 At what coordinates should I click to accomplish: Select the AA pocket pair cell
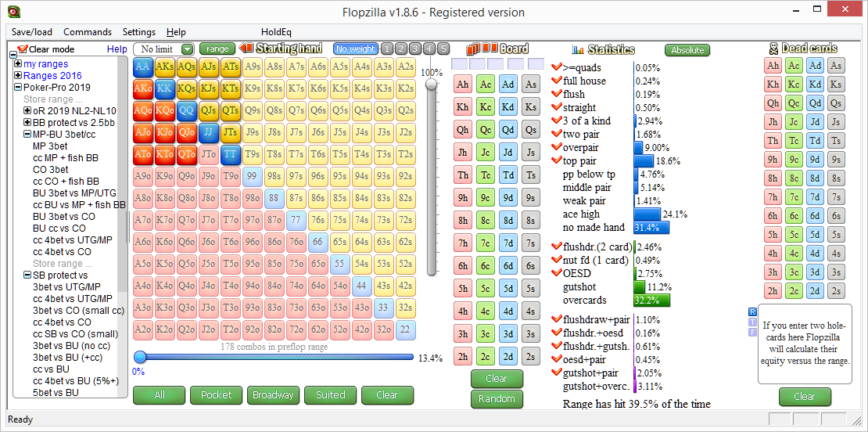142,67
